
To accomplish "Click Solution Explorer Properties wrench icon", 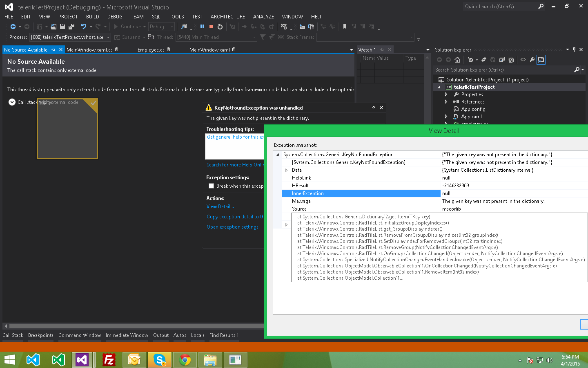I will pos(532,60).
